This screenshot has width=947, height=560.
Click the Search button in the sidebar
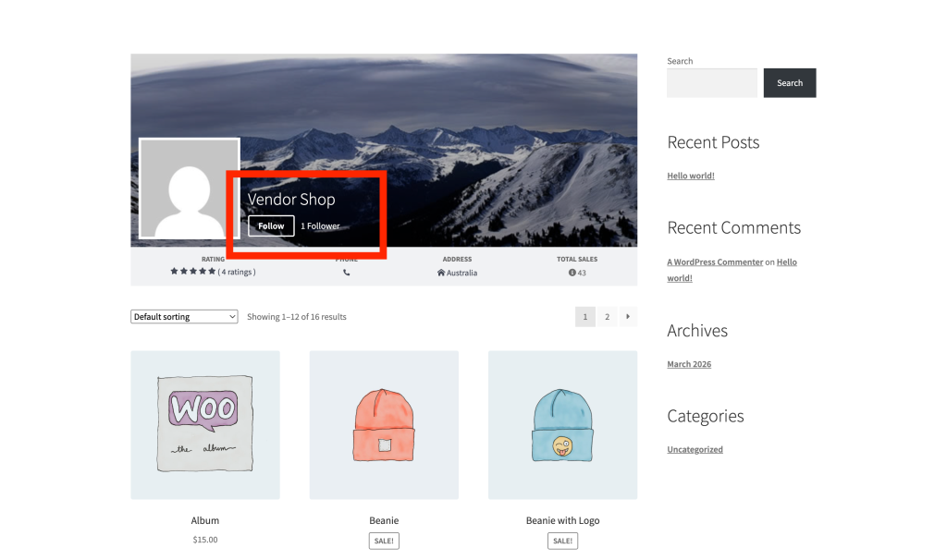790,82
